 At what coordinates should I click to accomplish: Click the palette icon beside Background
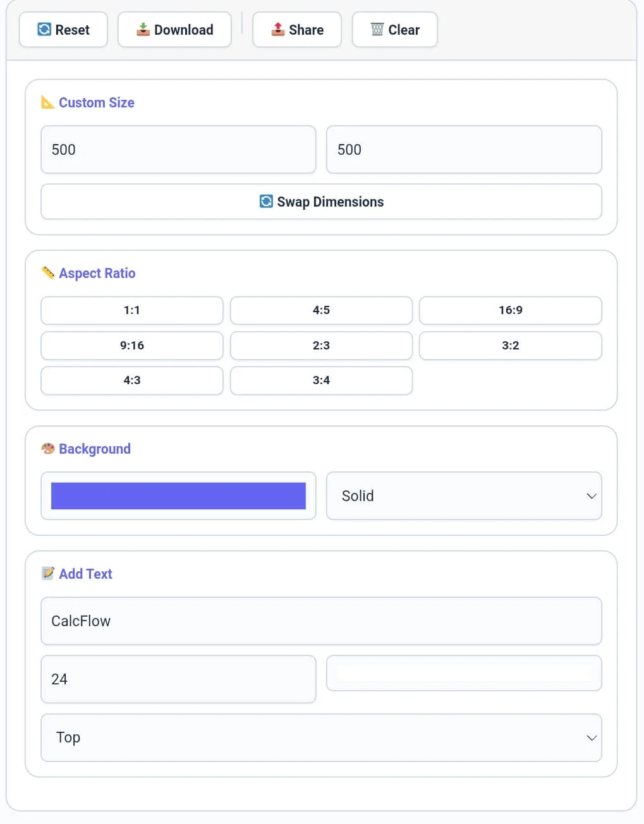pyautogui.click(x=49, y=448)
